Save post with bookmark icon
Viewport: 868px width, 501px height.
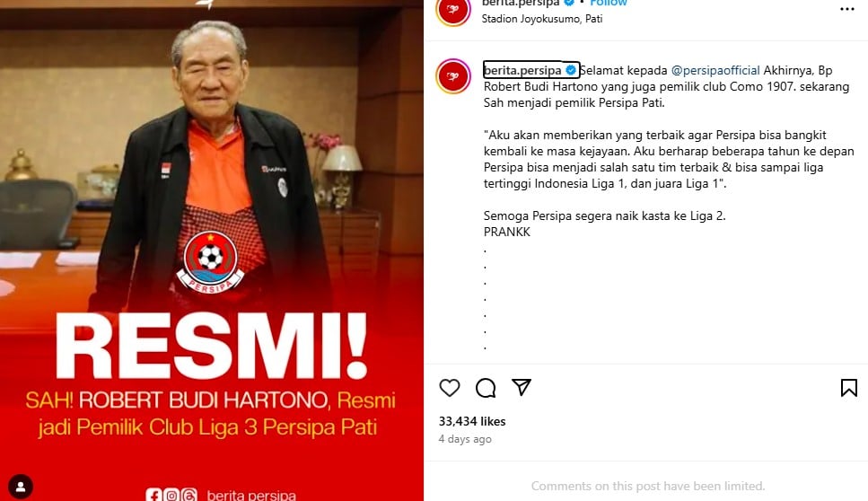848,388
